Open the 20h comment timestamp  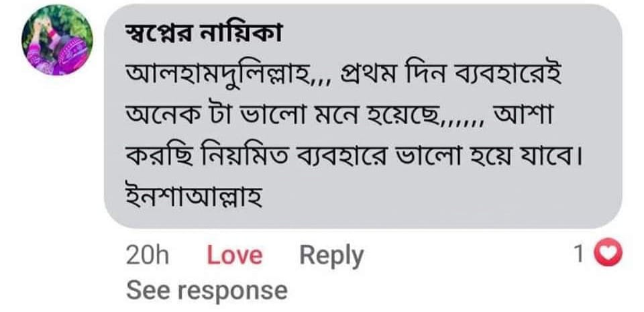click(147, 255)
